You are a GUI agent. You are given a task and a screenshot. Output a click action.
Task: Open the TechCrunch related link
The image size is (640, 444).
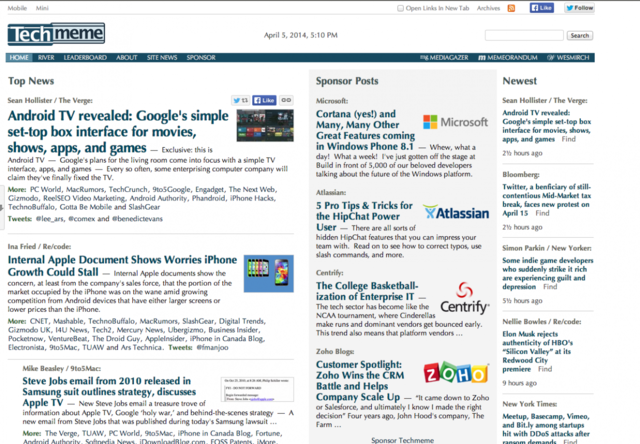point(128,189)
